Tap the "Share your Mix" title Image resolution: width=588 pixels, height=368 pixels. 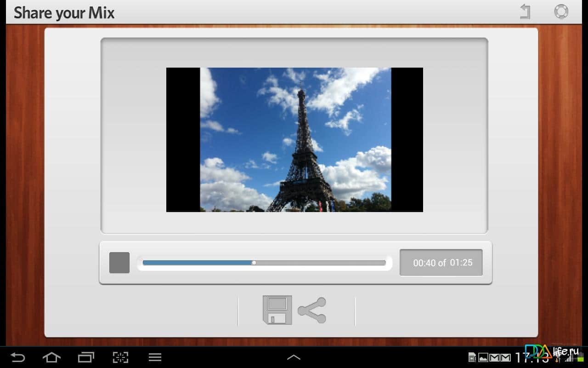click(64, 12)
